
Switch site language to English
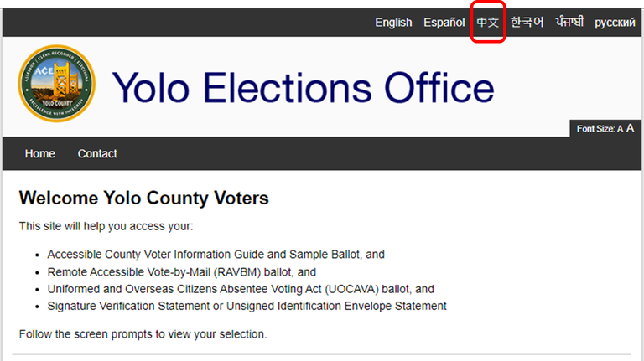click(x=393, y=23)
